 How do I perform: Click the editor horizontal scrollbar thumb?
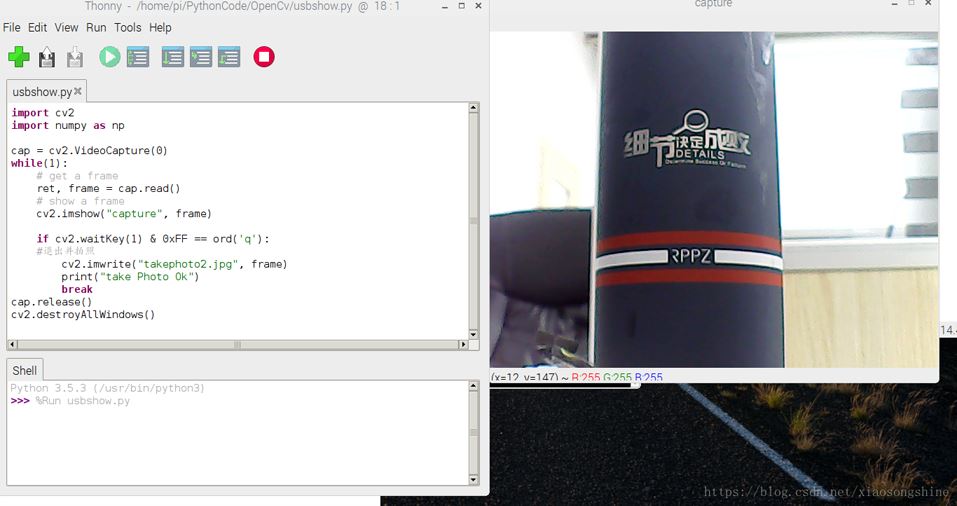click(237, 345)
